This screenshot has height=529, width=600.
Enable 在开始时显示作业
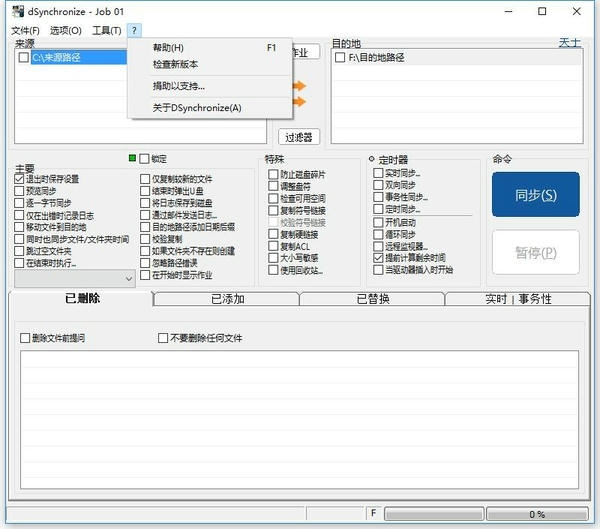[145, 275]
